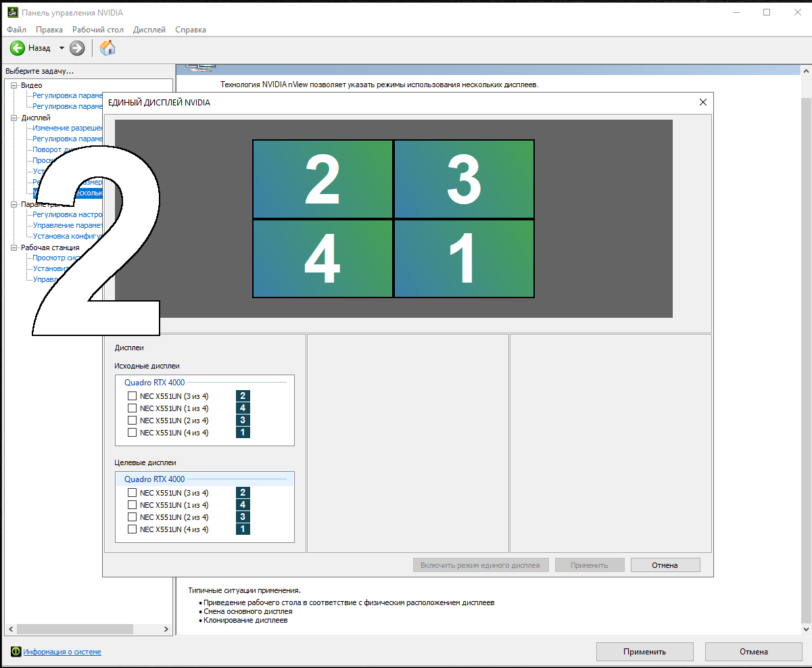812x668 pixels.
Task: Click the Видео category label in the tree
Action: [31, 85]
